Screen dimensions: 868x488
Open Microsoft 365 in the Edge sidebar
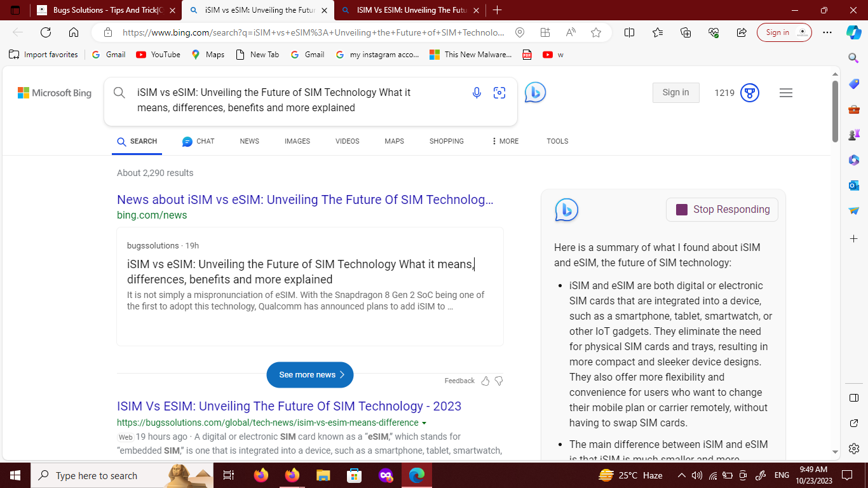click(854, 160)
